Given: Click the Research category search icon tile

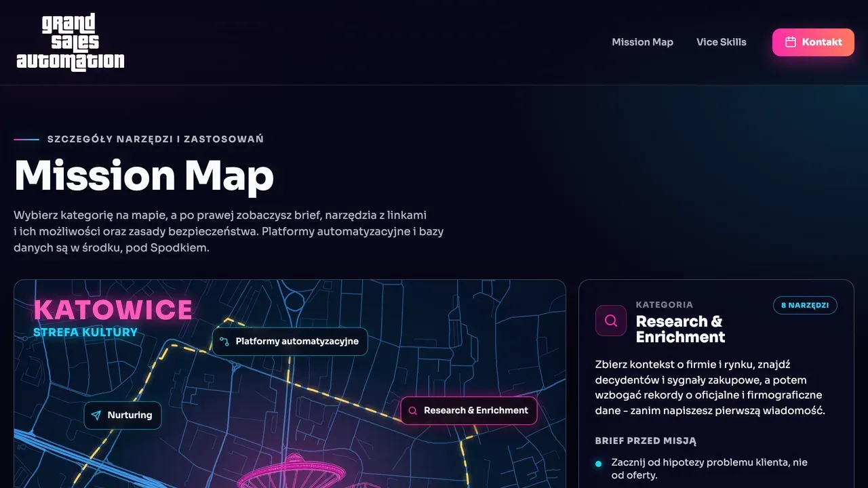Looking at the screenshot, I should 611,321.
